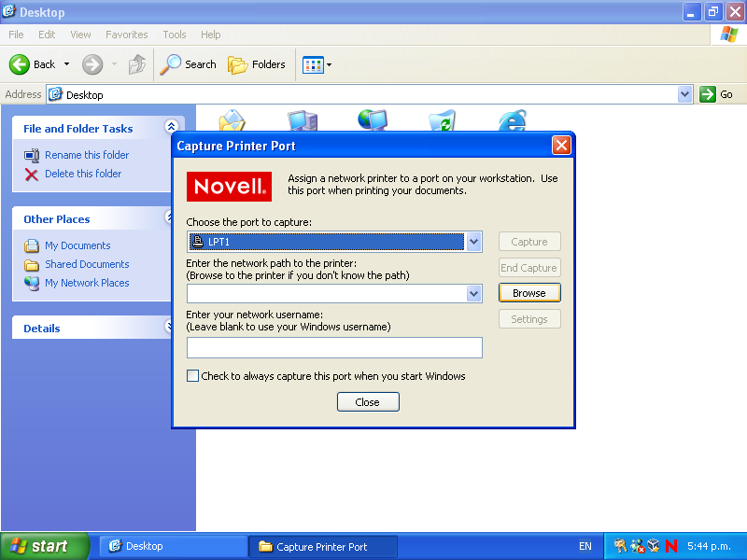Click the Forward arrow icon in toolbar
This screenshot has height=560, width=747.
92,64
